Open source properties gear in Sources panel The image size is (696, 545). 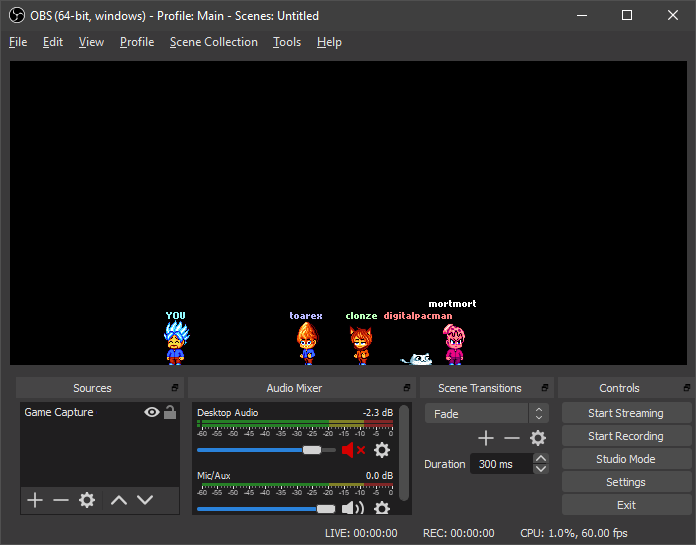point(87,500)
